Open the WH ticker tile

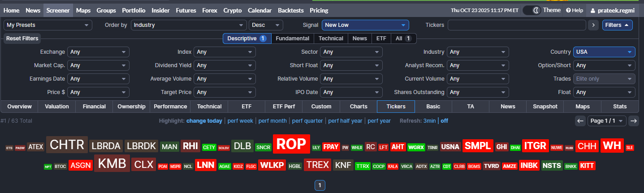[612, 146]
